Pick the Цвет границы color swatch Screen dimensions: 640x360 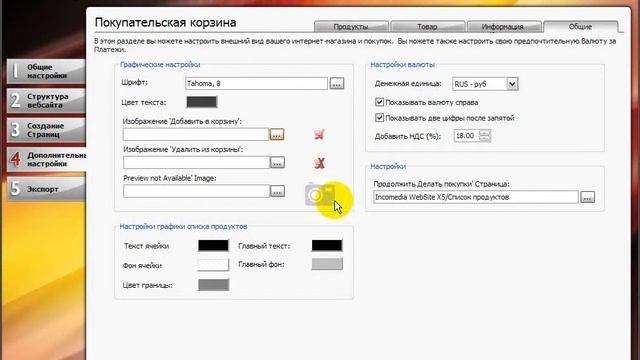click(213, 284)
